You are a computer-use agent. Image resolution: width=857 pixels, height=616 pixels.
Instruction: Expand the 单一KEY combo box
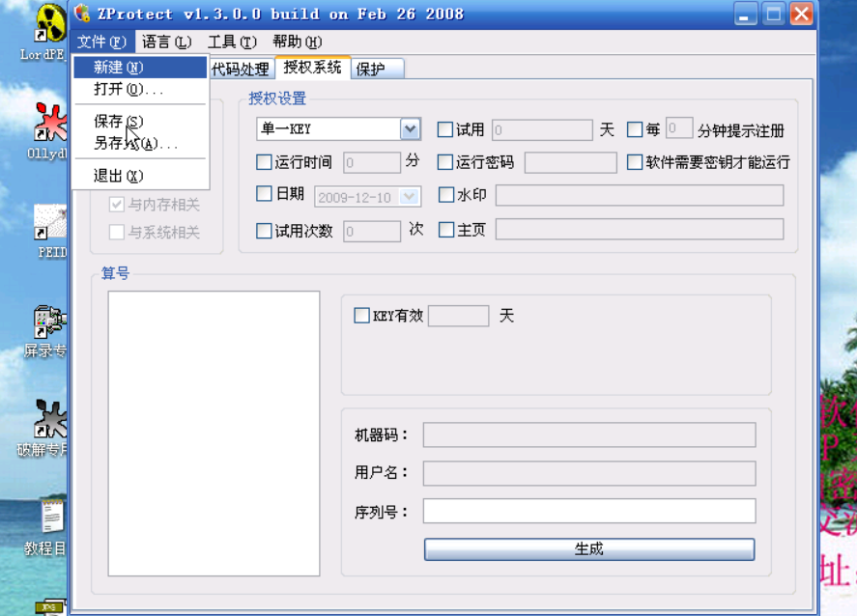coord(410,129)
